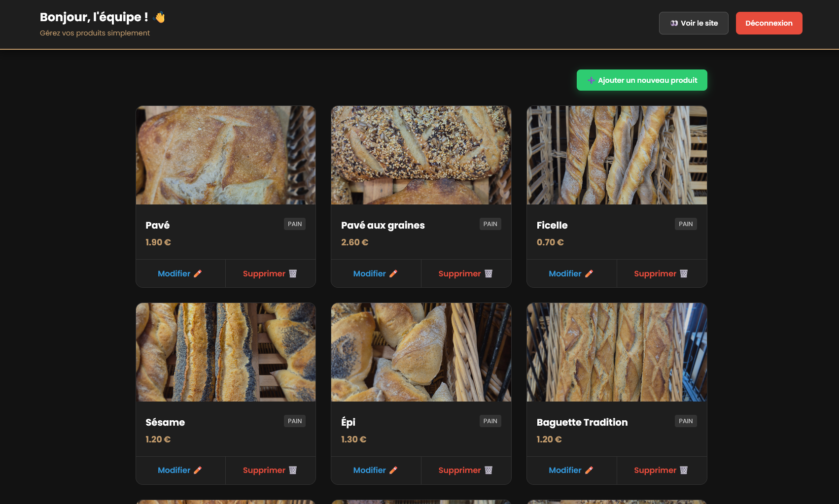Click the PAIN tag for Baguette Tradition
839x504 pixels.
tap(686, 421)
